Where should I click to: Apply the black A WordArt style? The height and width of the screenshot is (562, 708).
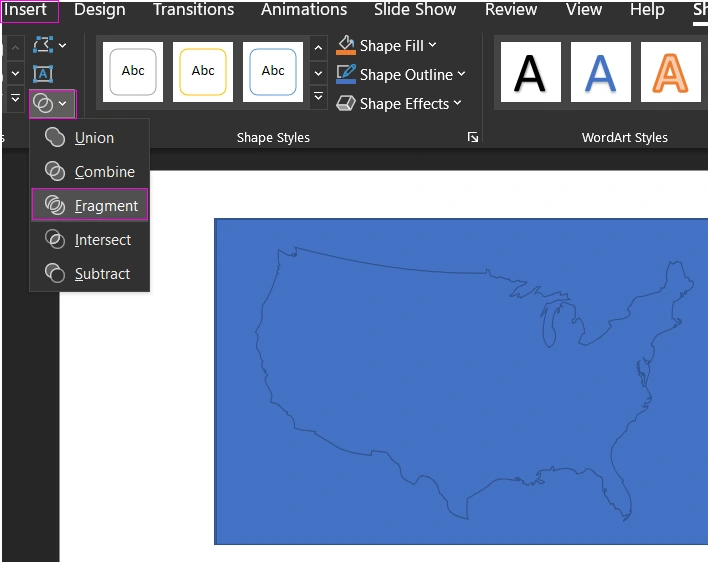(531, 72)
